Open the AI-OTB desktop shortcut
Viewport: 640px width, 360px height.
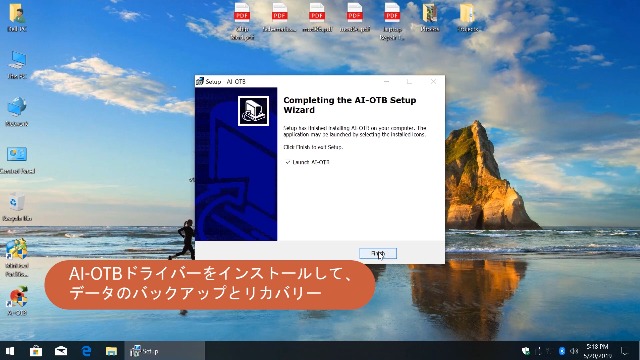coord(17,301)
